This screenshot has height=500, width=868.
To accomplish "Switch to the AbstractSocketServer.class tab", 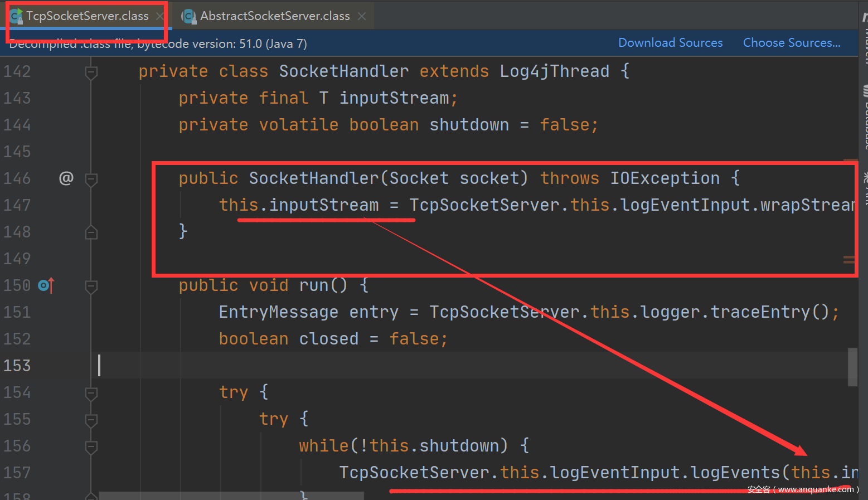I will point(274,16).
